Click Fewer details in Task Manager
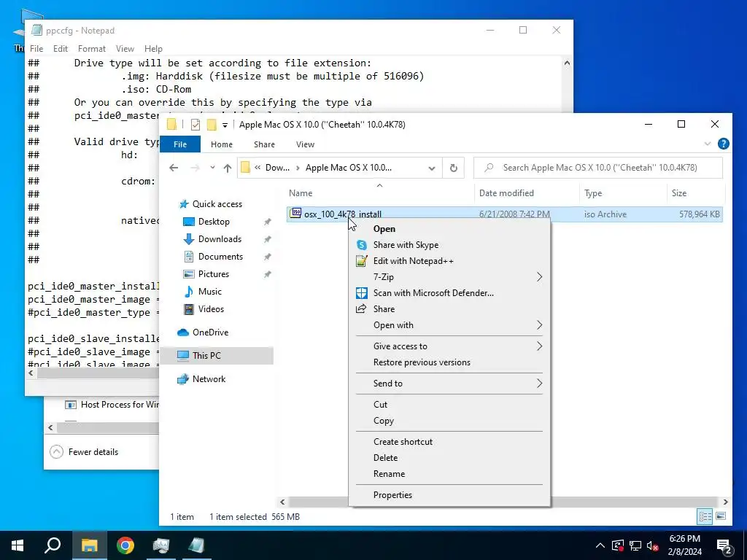Viewport: 747px width, 560px height. click(85, 452)
